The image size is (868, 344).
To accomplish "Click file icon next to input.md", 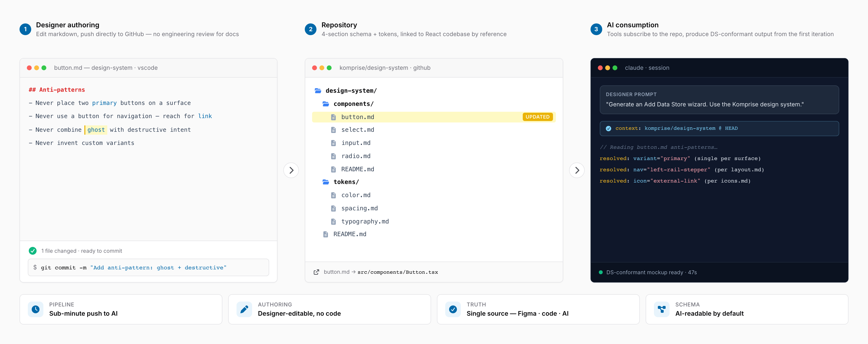I will point(333,143).
